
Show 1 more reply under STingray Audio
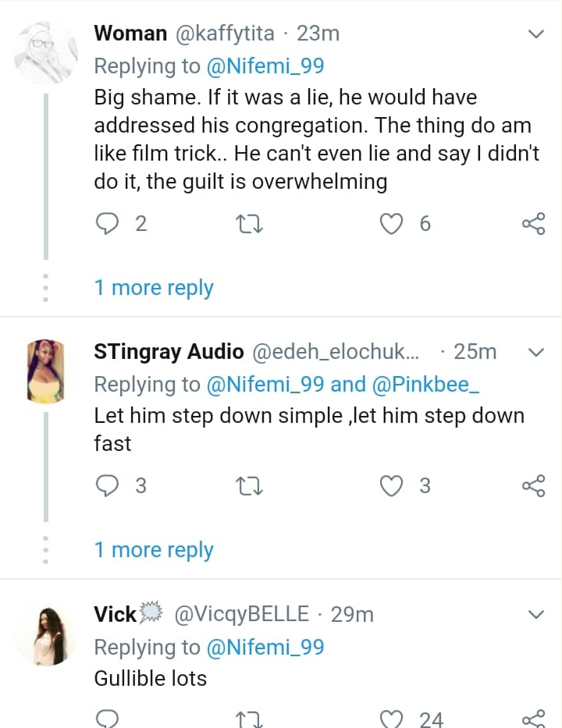pos(154,550)
